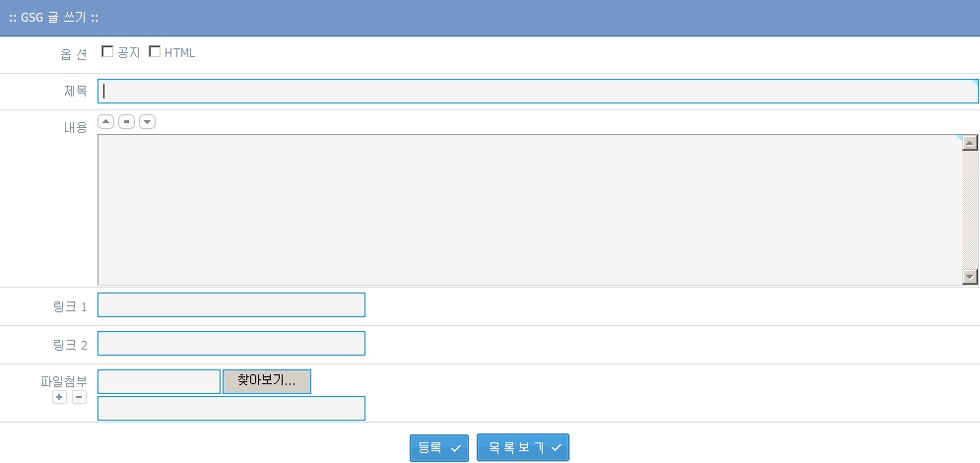Viewport: 980px width, 463px height.
Task: Click the up-arrow icon above the 내용 textarea
Action: click(x=106, y=122)
